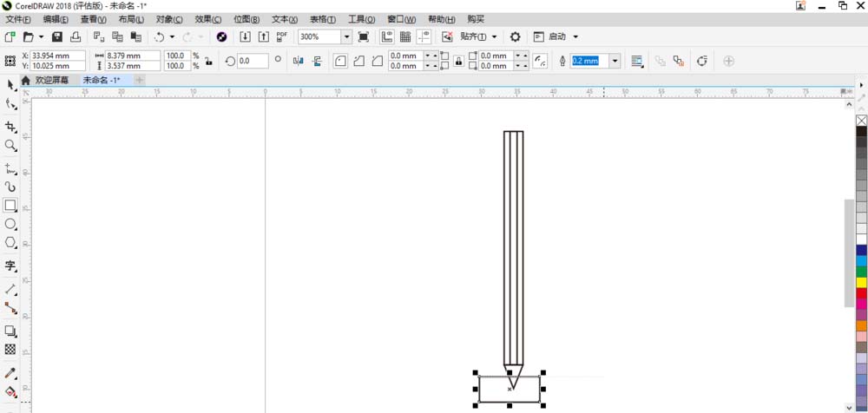Screen dimensions: 868x413
Task: Toggle edit corners together padlock
Action: [459, 61]
